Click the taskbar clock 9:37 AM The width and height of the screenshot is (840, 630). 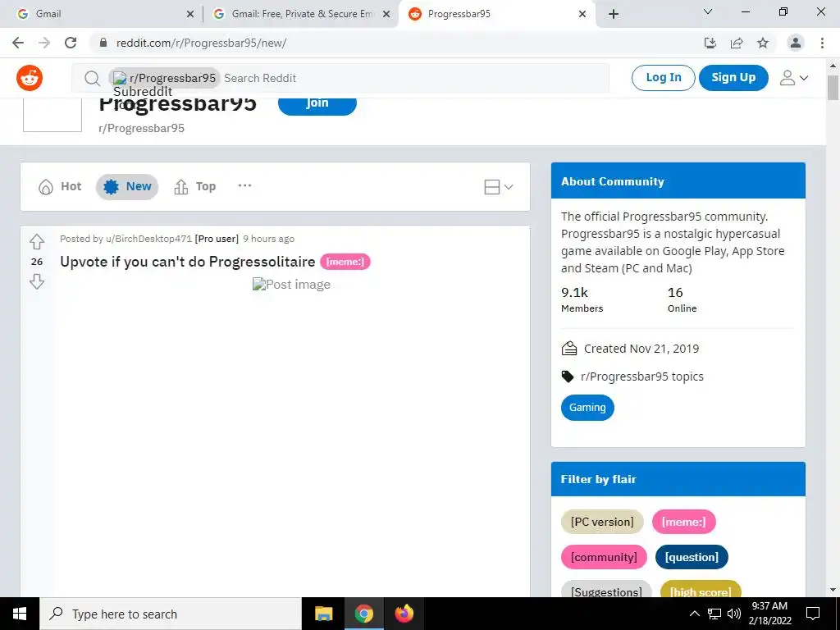(769, 606)
